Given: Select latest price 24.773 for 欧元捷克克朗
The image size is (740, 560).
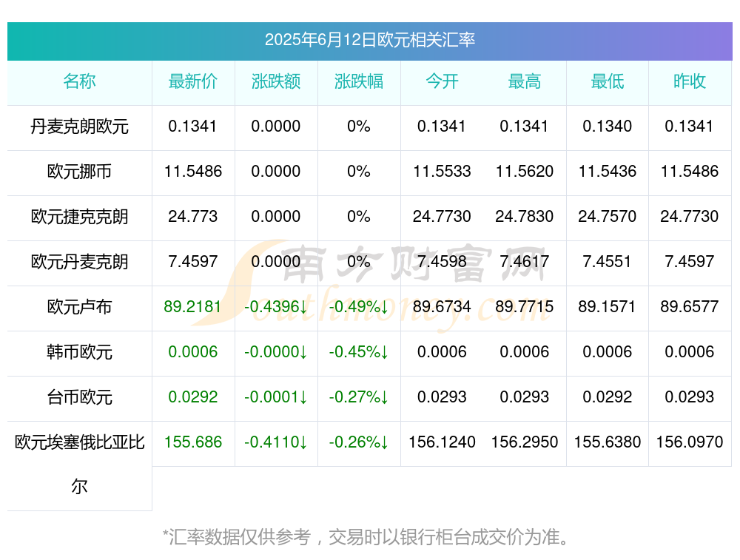Looking at the screenshot, I should tap(193, 217).
